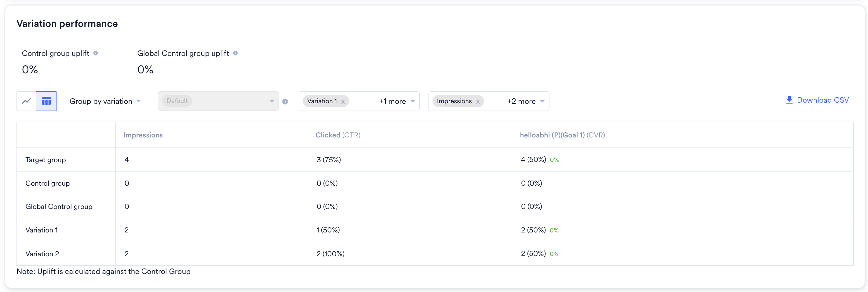This screenshot has width=868, height=292.
Task: Select the Control group row label
Action: coord(48,184)
